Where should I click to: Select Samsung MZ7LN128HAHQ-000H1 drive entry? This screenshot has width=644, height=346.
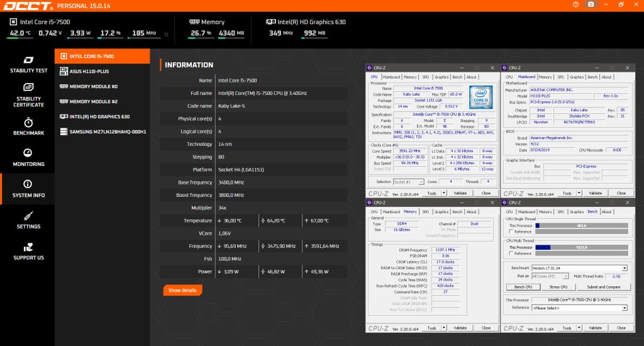(x=103, y=131)
